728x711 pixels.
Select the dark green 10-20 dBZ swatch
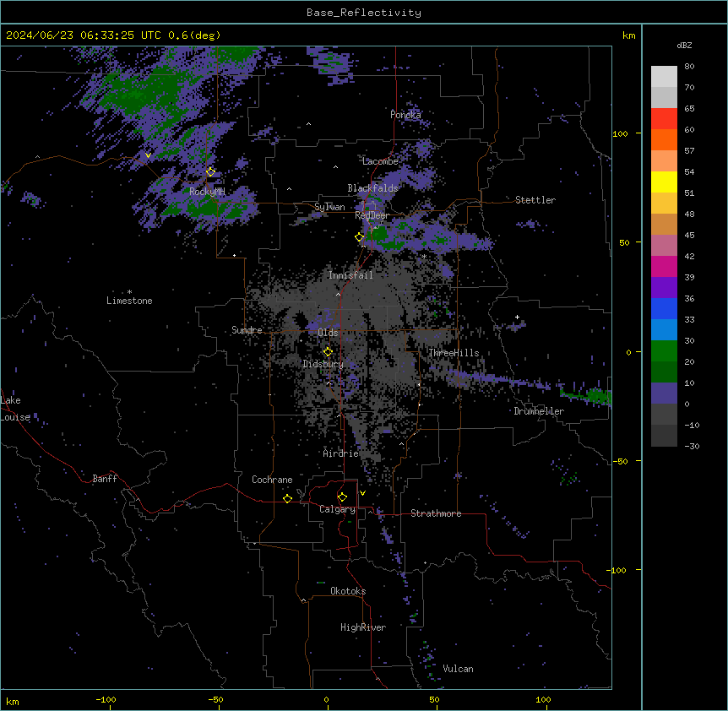(x=664, y=372)
